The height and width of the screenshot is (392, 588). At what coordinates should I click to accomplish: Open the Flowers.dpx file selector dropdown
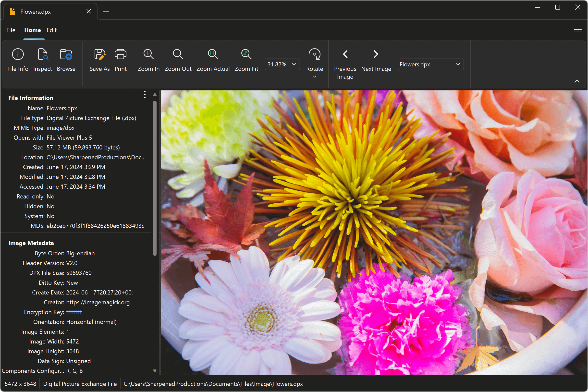pos(458,64)
